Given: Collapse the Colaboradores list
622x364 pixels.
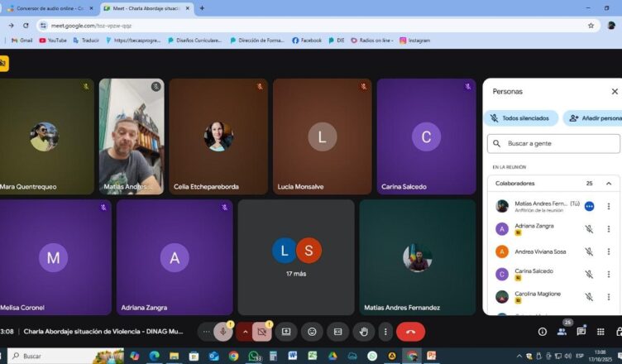Looking at the screenshot, I should (609, 184).
